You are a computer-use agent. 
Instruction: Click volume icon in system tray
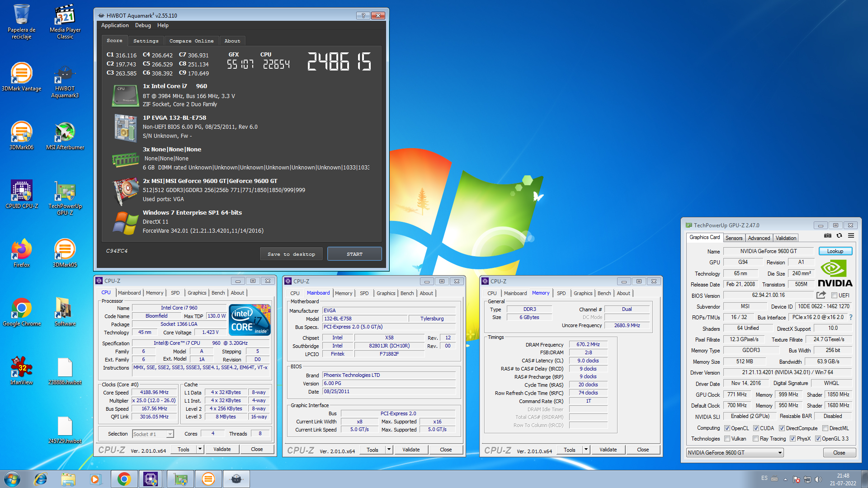click(x=818, y=479)
